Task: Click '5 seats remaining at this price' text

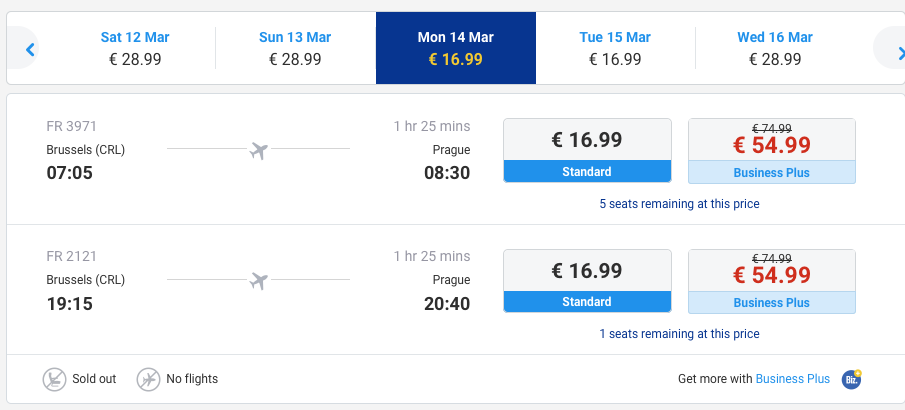Action: point(679,204)
